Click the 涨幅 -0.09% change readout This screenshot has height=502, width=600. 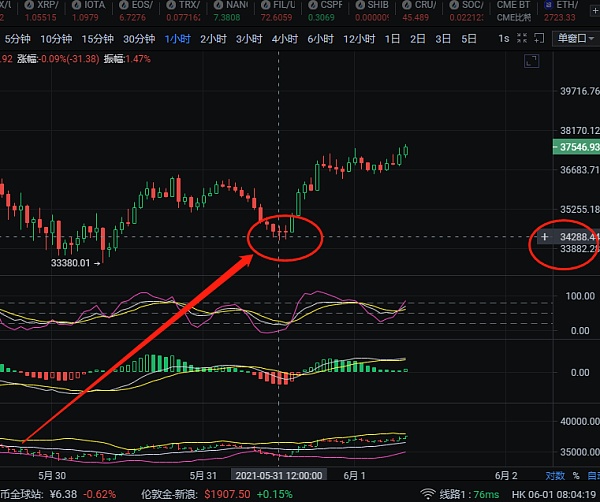(x=58, y=59)
